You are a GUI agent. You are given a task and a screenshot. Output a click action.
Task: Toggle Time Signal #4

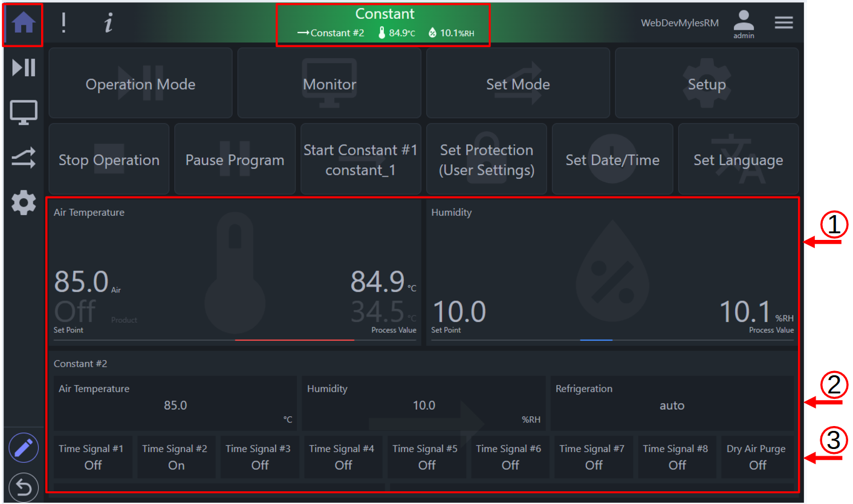pyautogui.click(x=343, y=457)
